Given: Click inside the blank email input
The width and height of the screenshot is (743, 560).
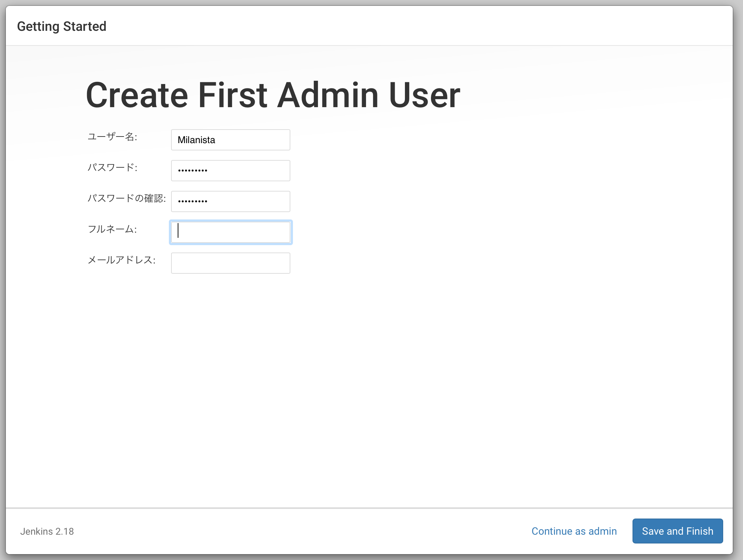Looking at the screenshot, I should [x=230, y=263].
